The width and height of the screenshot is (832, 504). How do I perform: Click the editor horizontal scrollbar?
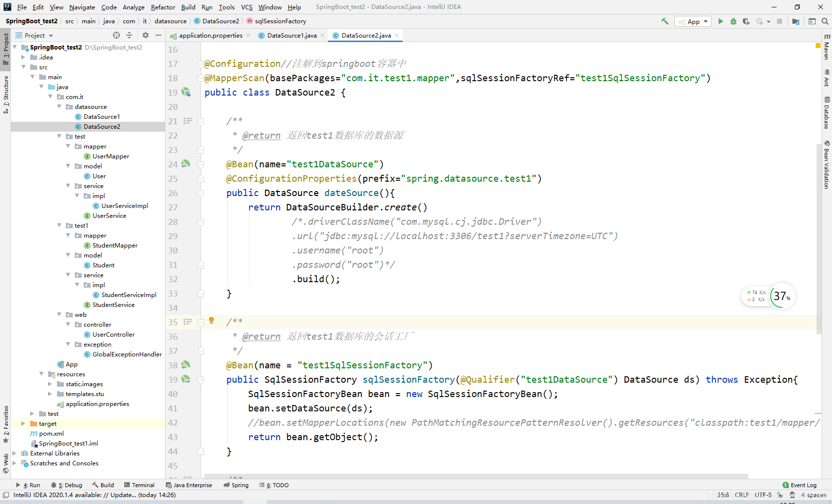(x=476, y=476)
